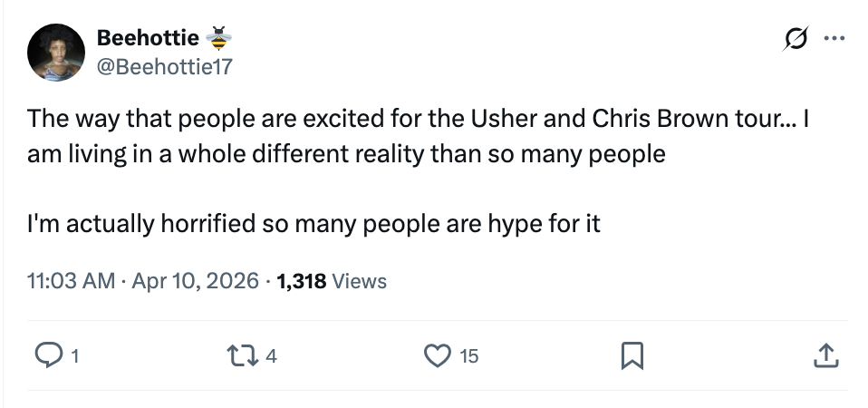
Task: Like the tweet with the heart icon
Action: point(437,356)
